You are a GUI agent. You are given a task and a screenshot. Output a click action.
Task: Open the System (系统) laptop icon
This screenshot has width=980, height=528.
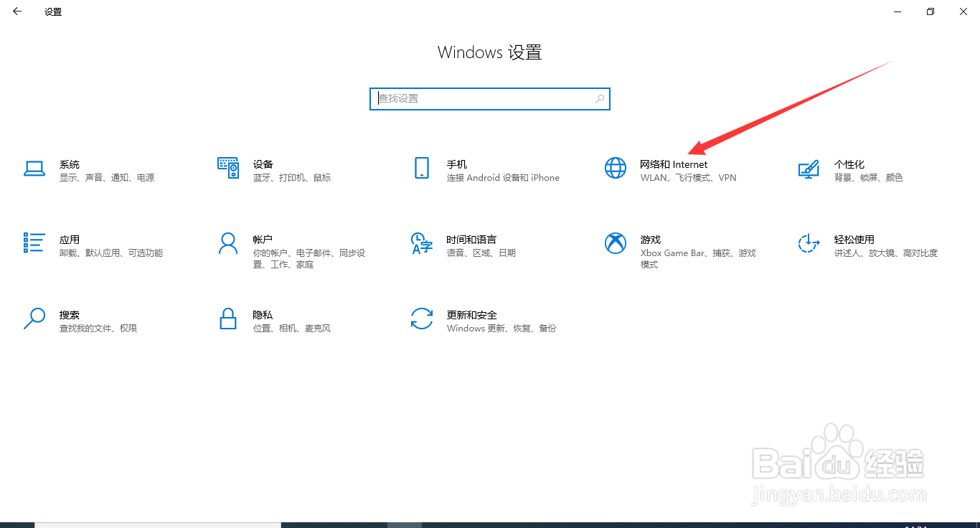tap(34, 169)
